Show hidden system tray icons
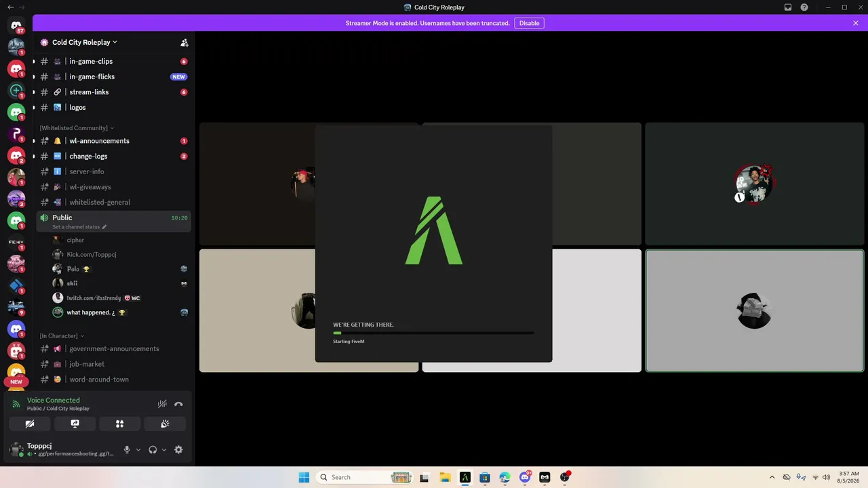This screenshot has height=488, width=868. point(772,477)
